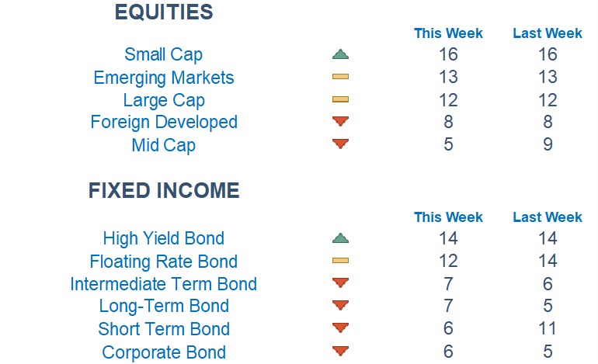Open the Small Cap link

pos(163,54)
